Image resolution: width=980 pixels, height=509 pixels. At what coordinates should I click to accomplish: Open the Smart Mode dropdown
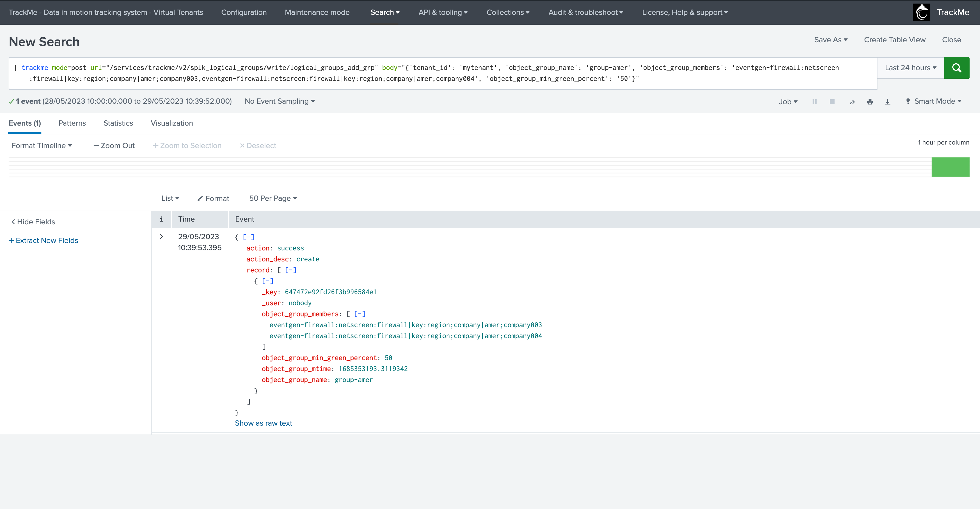[x=934, y=101]
